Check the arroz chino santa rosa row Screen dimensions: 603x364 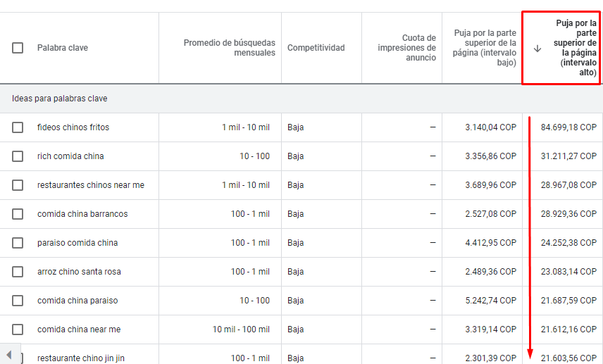point(18,272)
